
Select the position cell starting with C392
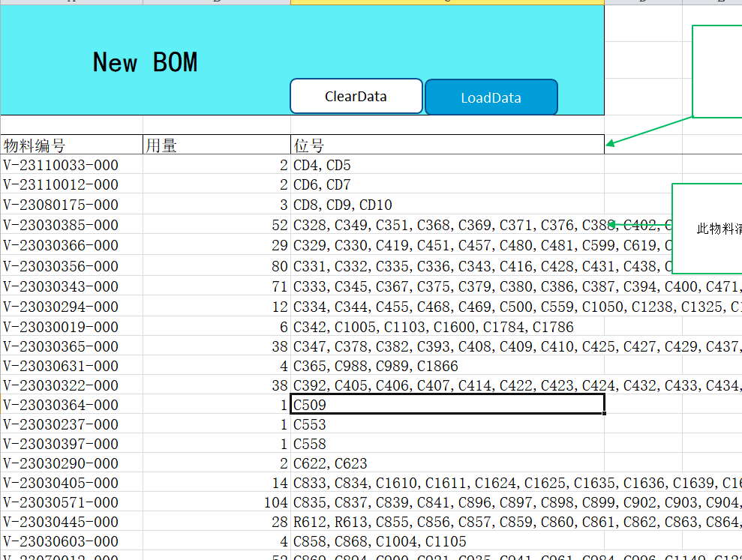(x=448, y=385)
